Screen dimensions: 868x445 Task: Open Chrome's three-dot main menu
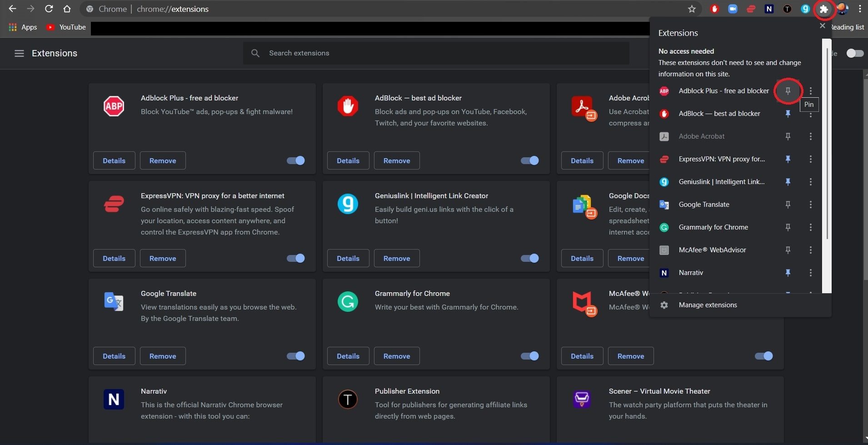[860, 9]
